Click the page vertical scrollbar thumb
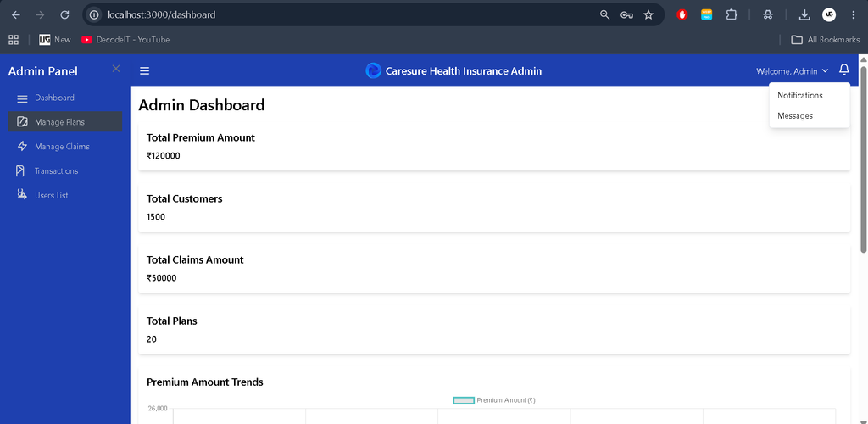The height and width of the screenshot is (424, 868). point(863,159)
